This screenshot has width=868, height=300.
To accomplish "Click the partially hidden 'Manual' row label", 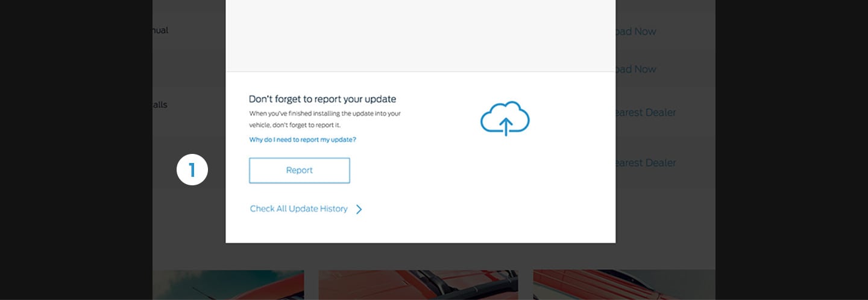I will click(x=160, y=30).
